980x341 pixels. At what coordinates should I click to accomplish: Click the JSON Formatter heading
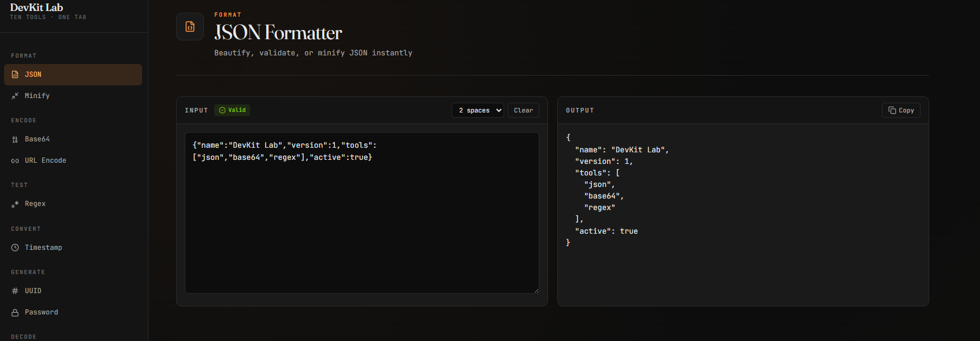coord(278,32)
